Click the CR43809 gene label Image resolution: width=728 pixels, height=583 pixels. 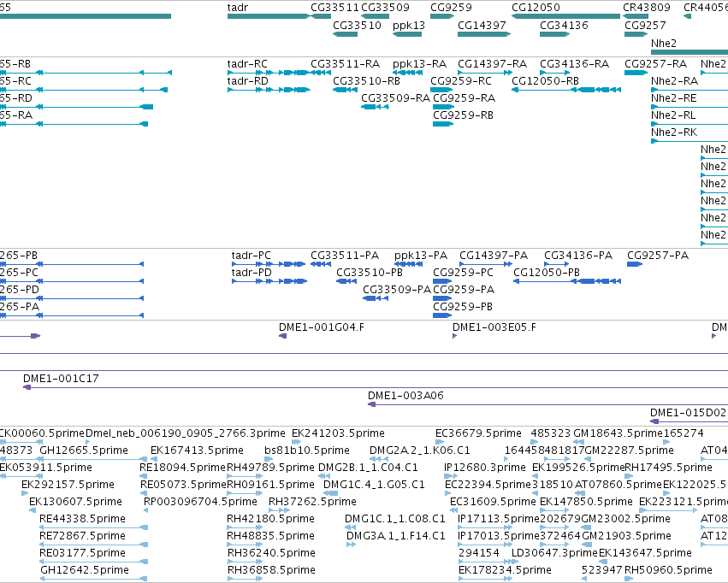647,8
